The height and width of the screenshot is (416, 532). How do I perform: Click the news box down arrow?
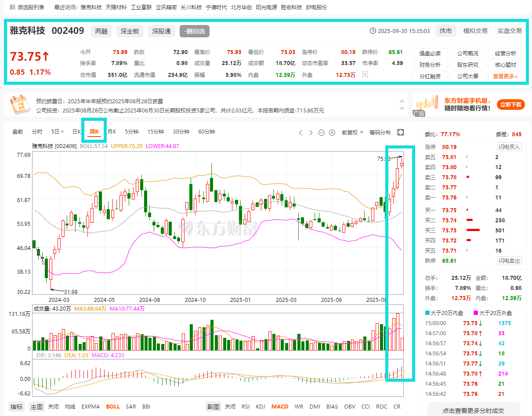tap(402, 108)
